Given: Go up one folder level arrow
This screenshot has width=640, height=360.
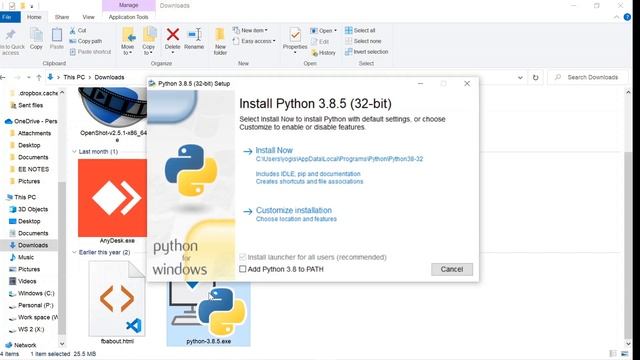Looking at the screenshot, I should point(39,77).
